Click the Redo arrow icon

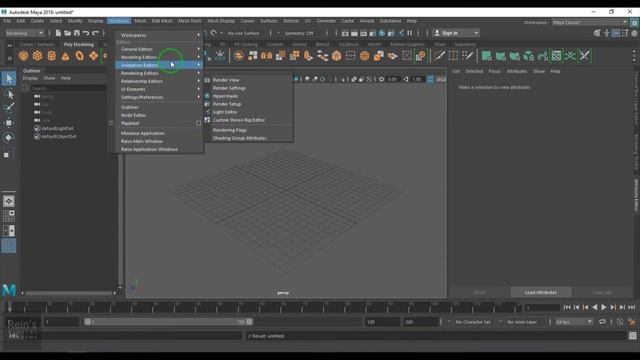tap(96, 33)
